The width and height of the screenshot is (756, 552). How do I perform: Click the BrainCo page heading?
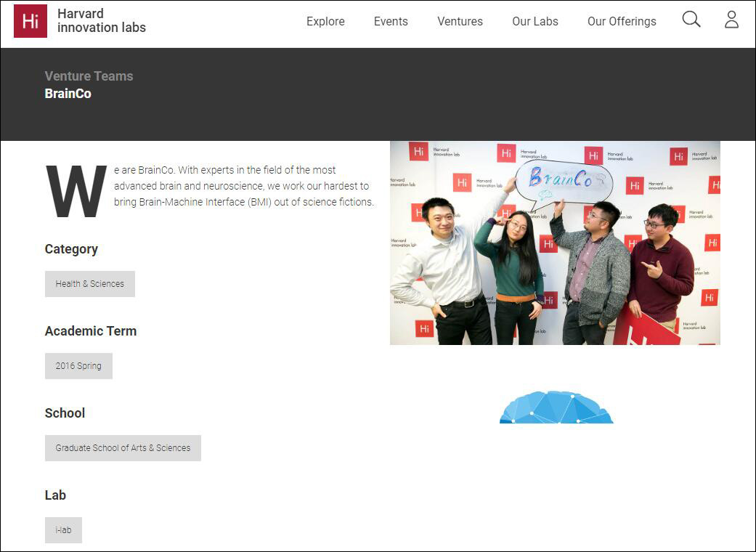[x=68, y=94]
